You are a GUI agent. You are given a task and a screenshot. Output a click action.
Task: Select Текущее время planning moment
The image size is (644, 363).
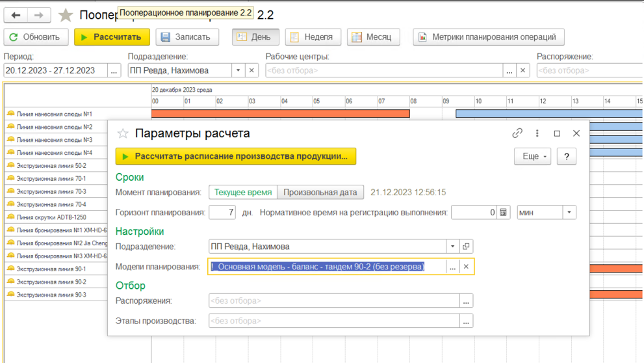[x=243, y=193]
